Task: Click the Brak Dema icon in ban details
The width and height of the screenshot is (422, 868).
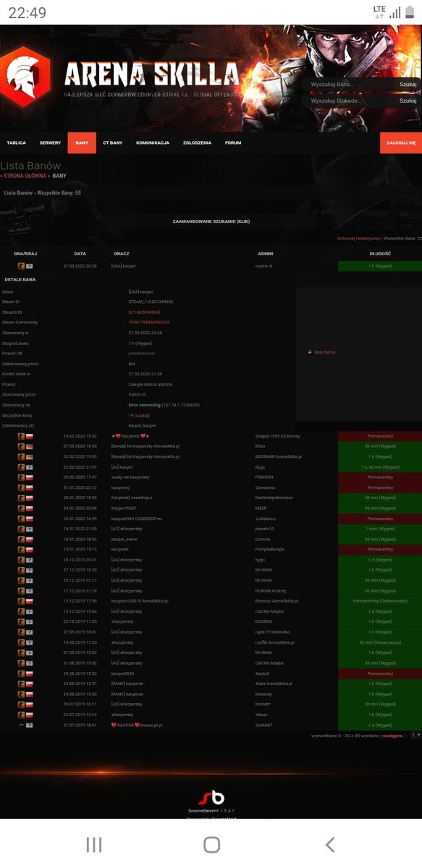Action: pyautogui.click(x=311, y=352)
